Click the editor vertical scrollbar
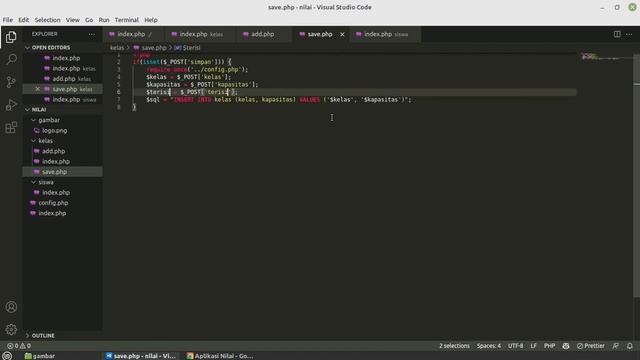Viewport: 640px width, 360px height. [x=637, y=176]
